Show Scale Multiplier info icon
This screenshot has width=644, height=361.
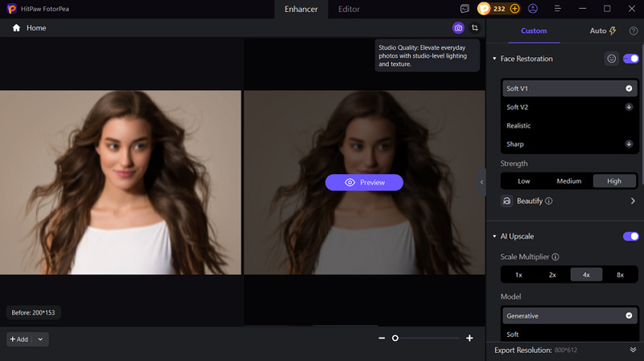555,257
